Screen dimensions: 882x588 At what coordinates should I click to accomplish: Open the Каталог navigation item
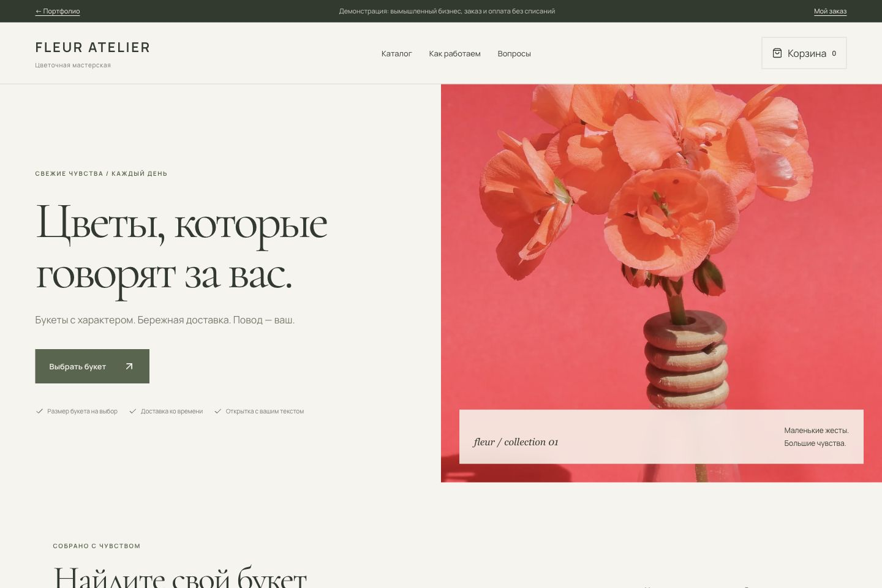(x=396, y=53)
